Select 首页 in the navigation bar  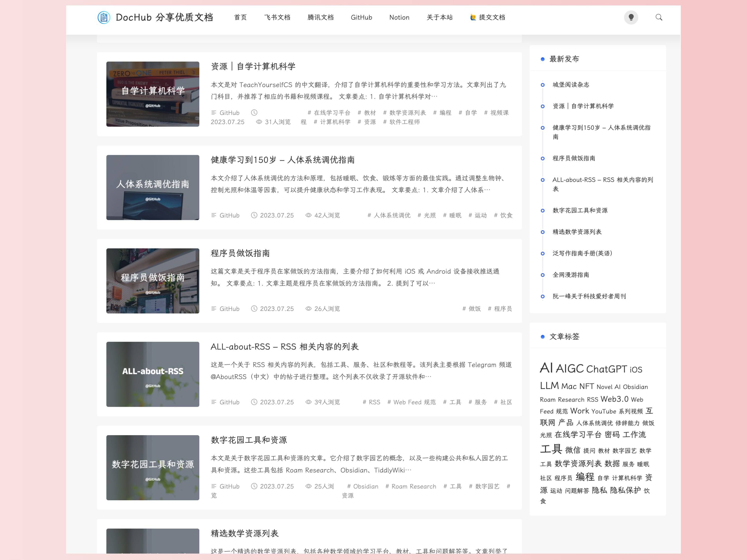[240, 17]
